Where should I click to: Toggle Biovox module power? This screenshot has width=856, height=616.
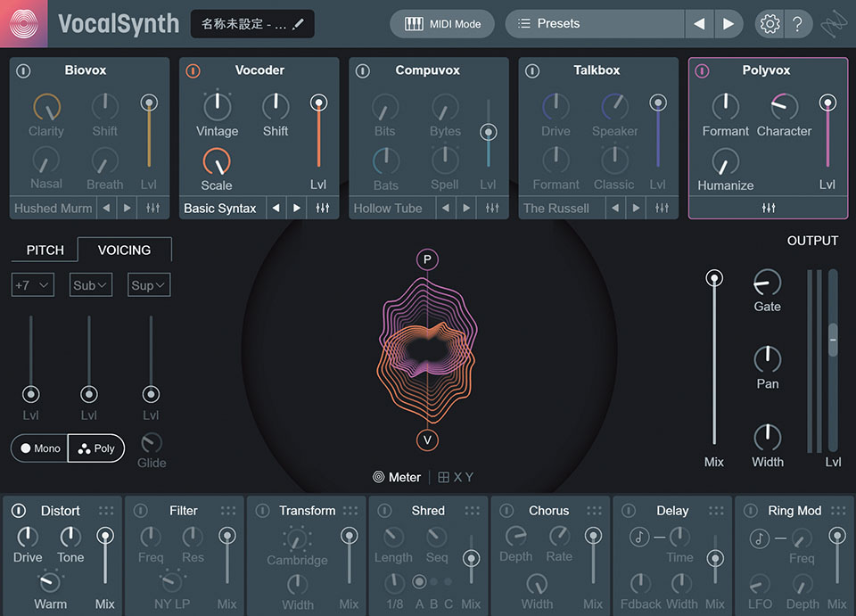(23, 70)
